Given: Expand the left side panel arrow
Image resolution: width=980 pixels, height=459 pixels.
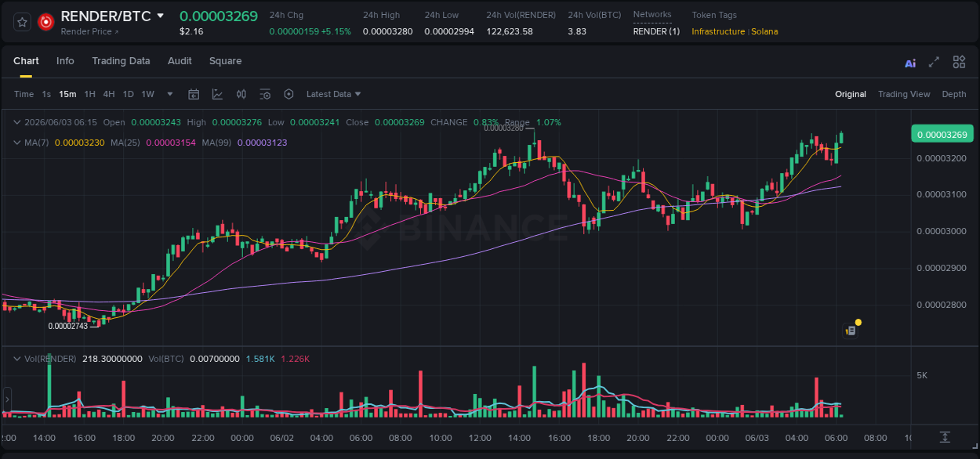Looking at the screenshot, I should coord(6,399).
